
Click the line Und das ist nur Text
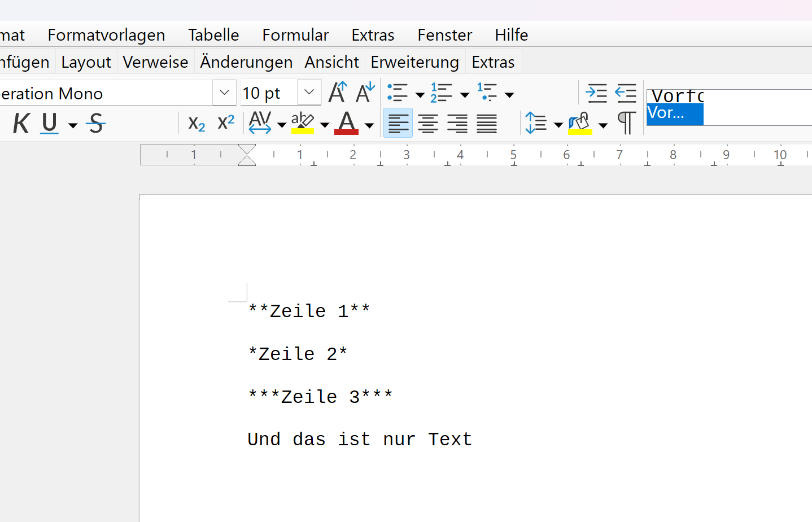point(360,439)
